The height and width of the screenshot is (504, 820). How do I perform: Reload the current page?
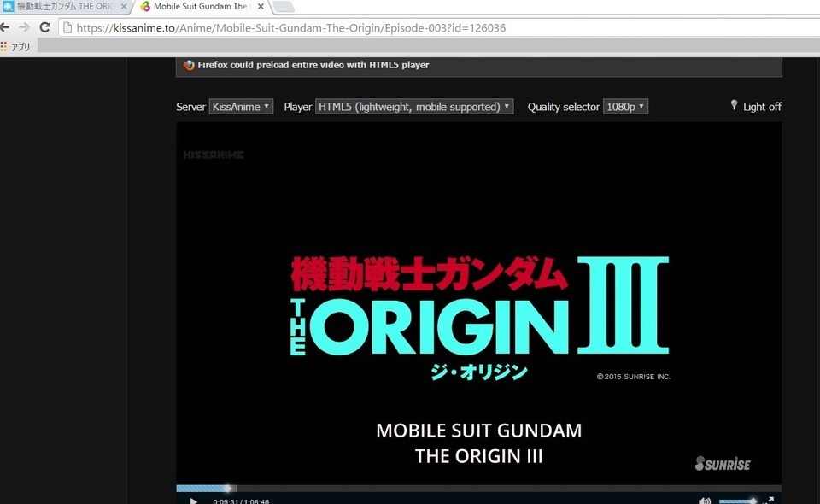pyautogui.click(x=45, y=27)
